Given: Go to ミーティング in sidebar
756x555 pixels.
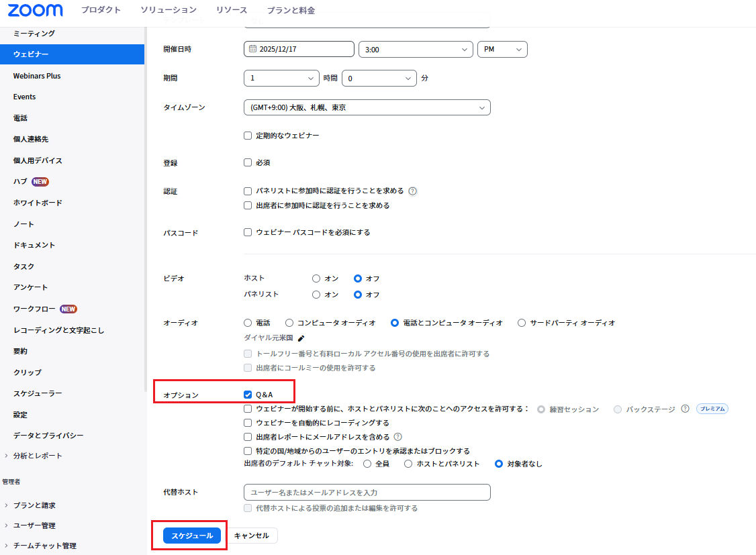Looking at the screenshot, I should (34, 33).
